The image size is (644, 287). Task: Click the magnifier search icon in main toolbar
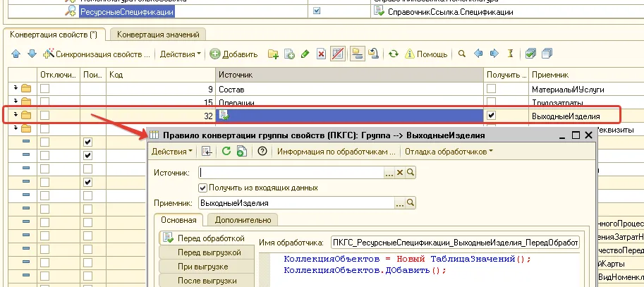[462, 54]
